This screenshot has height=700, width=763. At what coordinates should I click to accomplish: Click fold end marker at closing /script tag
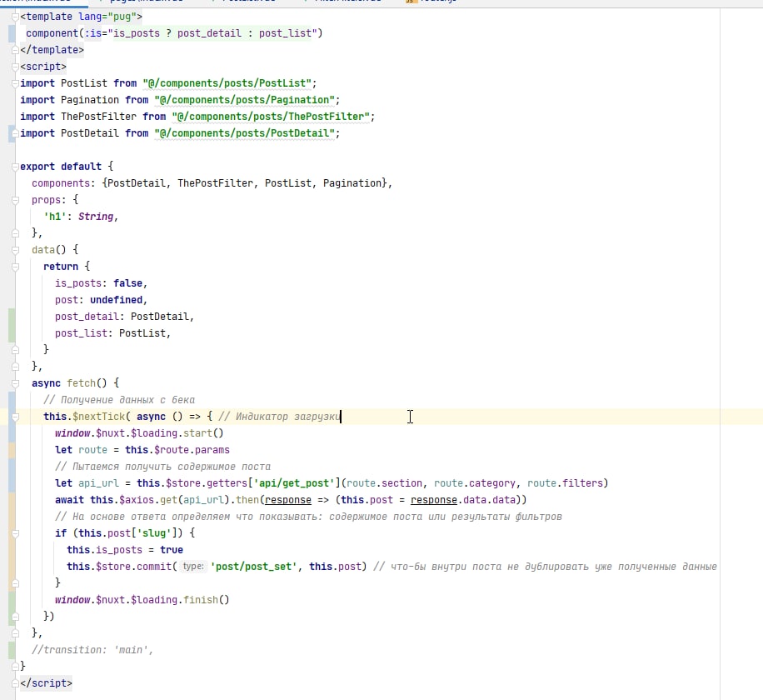pyautogui.click(x=15, y=683)
